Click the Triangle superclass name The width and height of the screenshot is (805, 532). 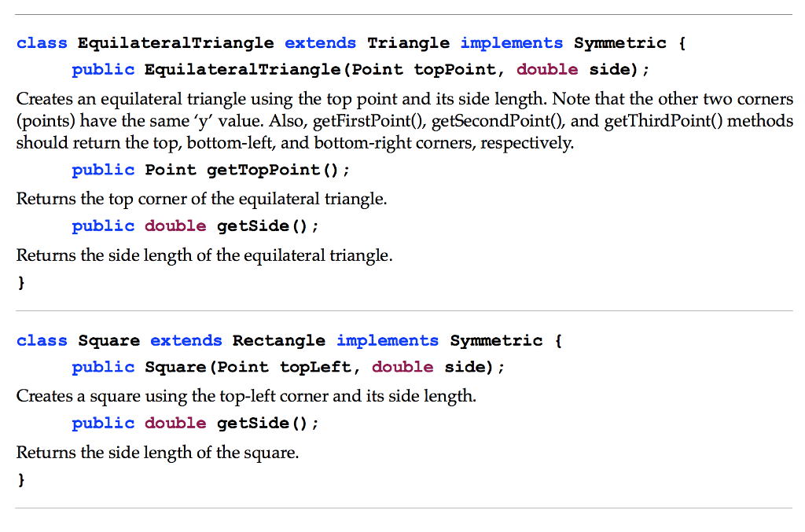click(x=408, y=43)
